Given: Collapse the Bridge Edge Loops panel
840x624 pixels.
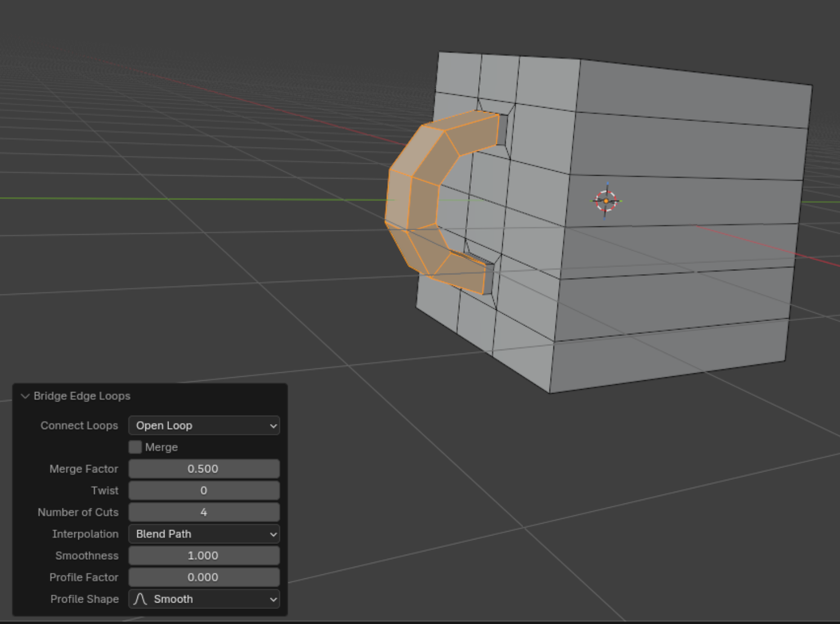Looking at the screenshot, I should pos(25,396).
